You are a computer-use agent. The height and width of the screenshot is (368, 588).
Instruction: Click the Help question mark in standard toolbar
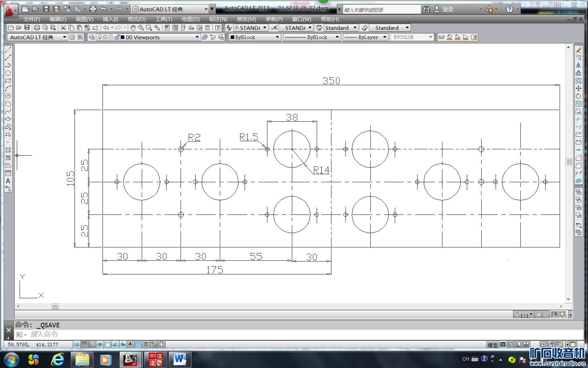218,28
